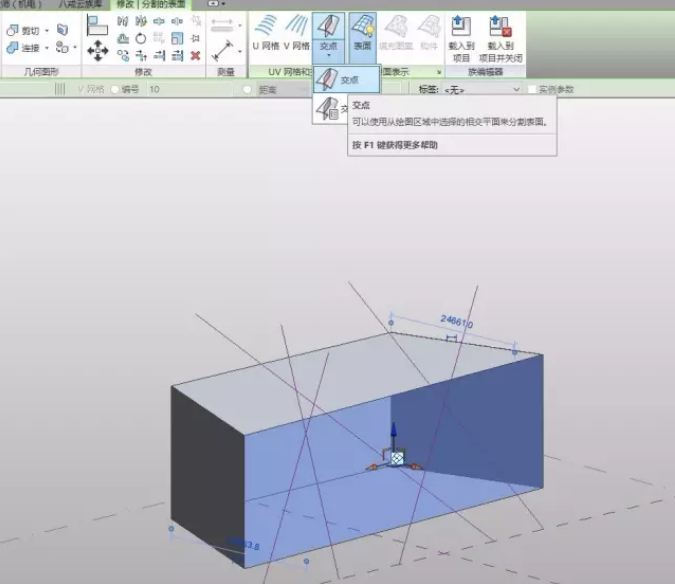The height and width of the screenshot is (584, 675).
Task: Open the 标签 <无> label dropdown
Action: coord(482,90)
